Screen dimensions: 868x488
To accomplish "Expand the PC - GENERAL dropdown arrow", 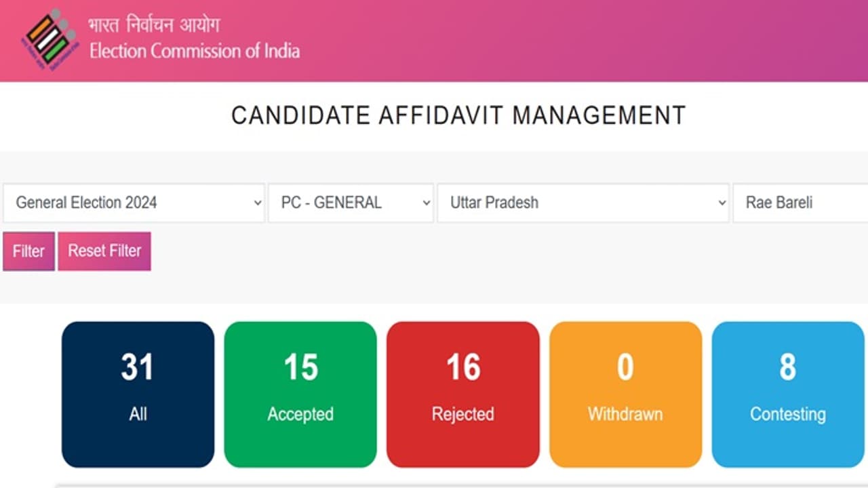I will (426, 203).
